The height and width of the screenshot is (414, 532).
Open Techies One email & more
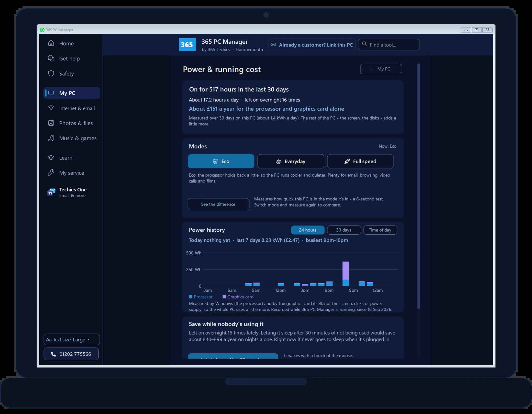pyautogui.click(x=72, y=192)
